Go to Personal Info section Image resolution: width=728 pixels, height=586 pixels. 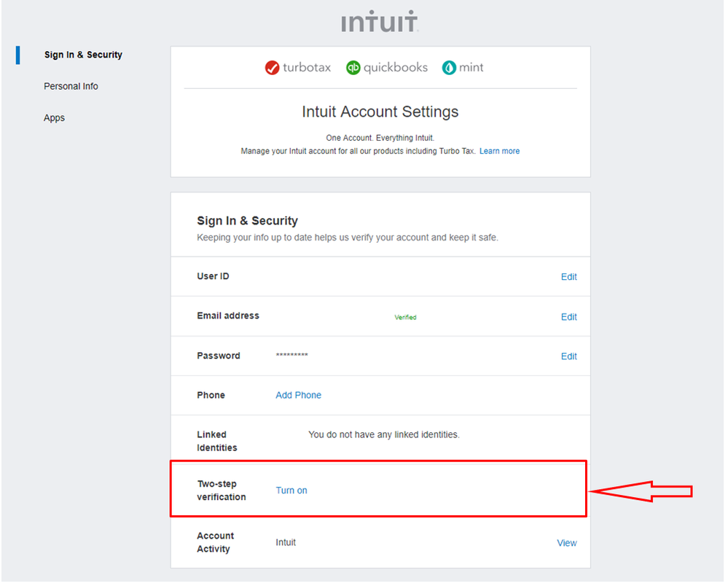pyautogui.click(x=71, y=86)
